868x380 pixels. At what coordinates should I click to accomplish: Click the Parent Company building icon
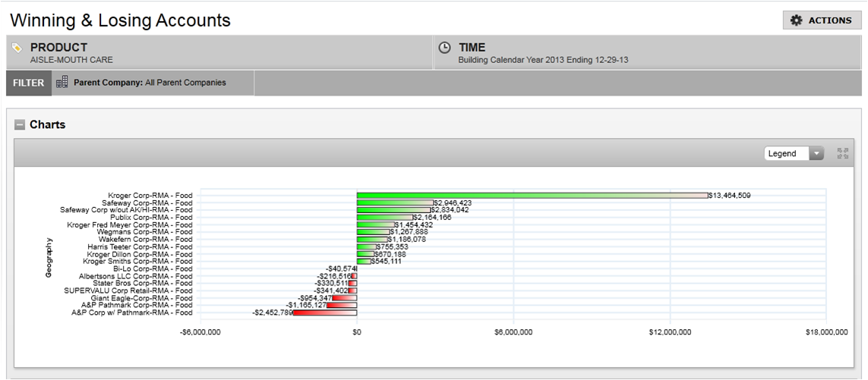click(x=62, y=83)
